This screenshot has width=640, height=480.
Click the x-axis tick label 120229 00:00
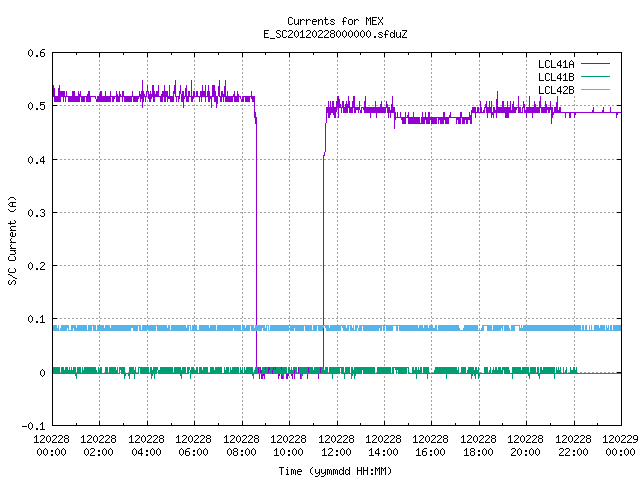coord(620,446)
